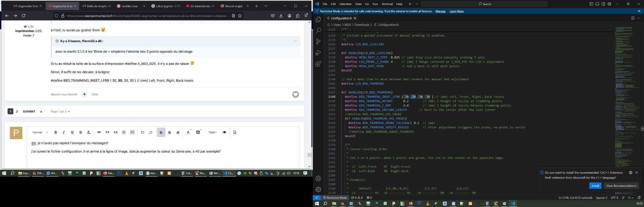Click Learn More in Restricted Mode banner
This screenshot has width=644, height=207.
(x=456, y=11)
